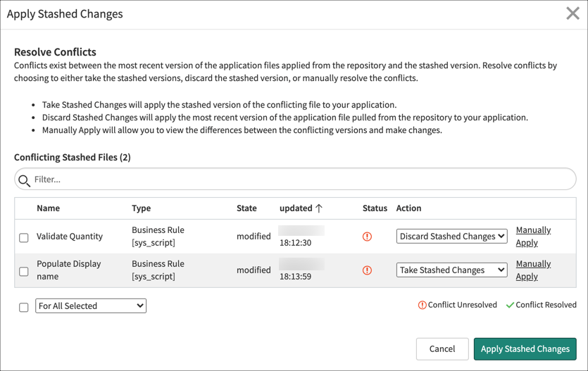
Task: Click the Status column header
Action: pos(375,208)
